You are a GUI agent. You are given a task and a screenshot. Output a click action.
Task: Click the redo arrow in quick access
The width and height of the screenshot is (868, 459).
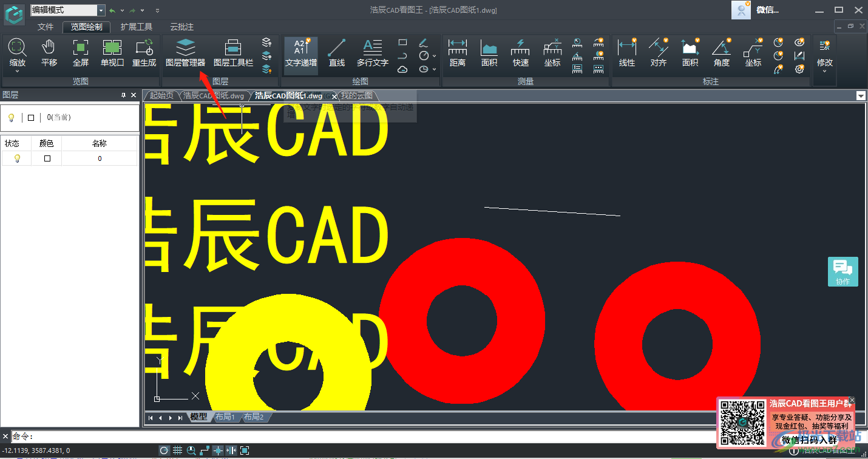click(x=132, y=10)
